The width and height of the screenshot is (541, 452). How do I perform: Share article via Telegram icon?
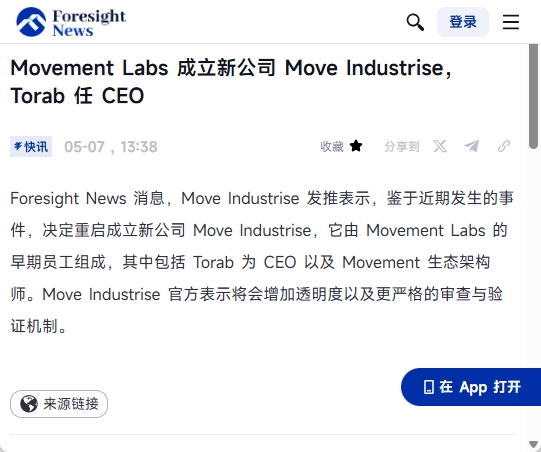472,146
